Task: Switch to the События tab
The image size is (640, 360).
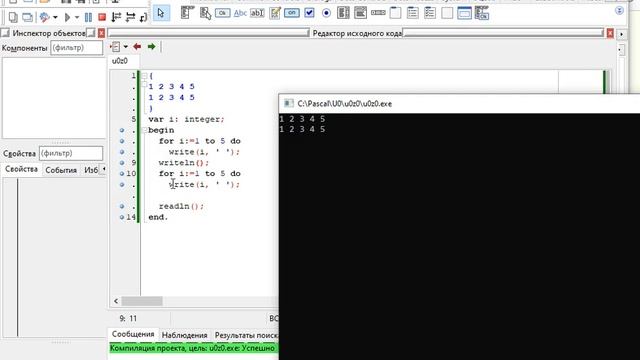Action: coord(61,170)
